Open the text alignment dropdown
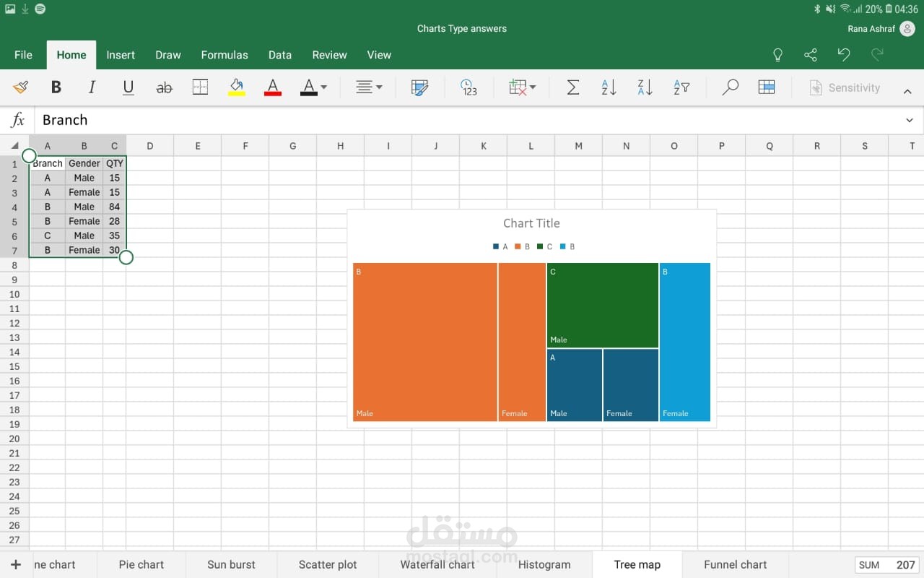Image resolution: width=924 pixels, height=578 pixels. 369,87
